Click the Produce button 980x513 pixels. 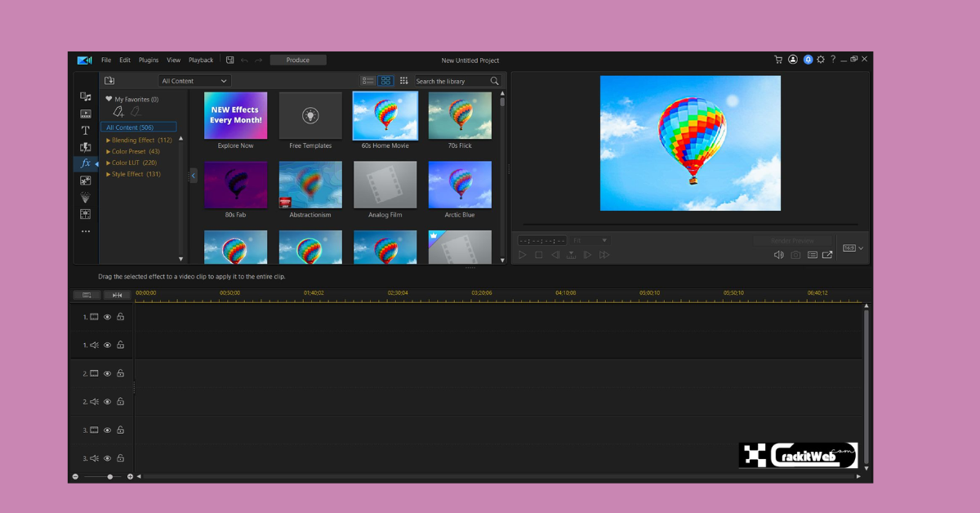click(297, 59)
